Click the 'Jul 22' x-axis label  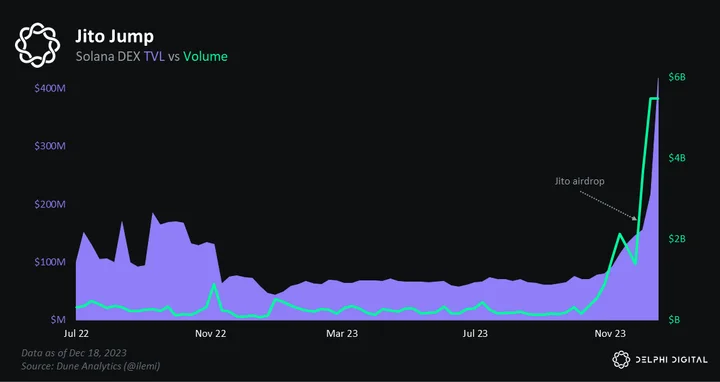click(76, 334)
